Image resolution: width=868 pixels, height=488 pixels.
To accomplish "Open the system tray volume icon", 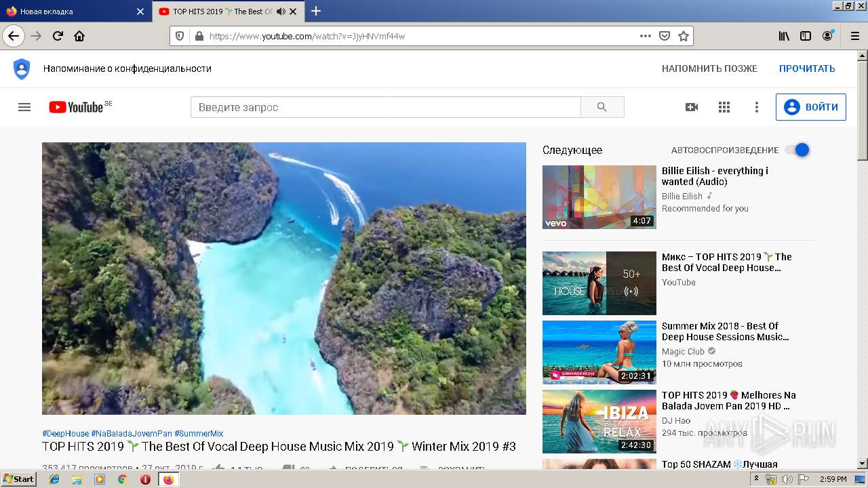I will tap(787, 479).
